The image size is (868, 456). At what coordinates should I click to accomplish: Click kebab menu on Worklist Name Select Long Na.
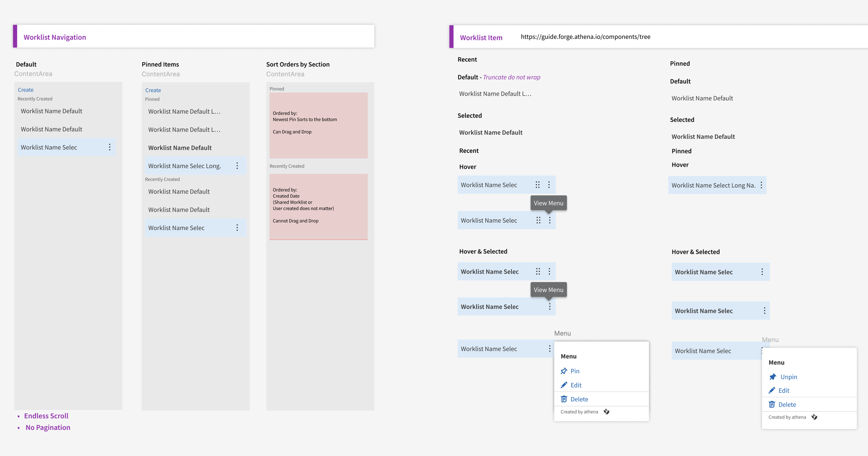761,185
